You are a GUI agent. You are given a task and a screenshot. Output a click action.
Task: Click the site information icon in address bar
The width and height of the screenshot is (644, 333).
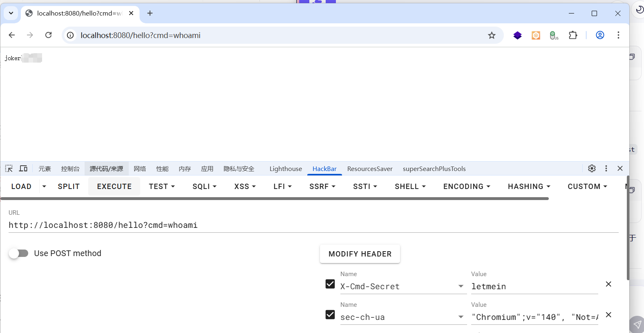pos(70,36)
